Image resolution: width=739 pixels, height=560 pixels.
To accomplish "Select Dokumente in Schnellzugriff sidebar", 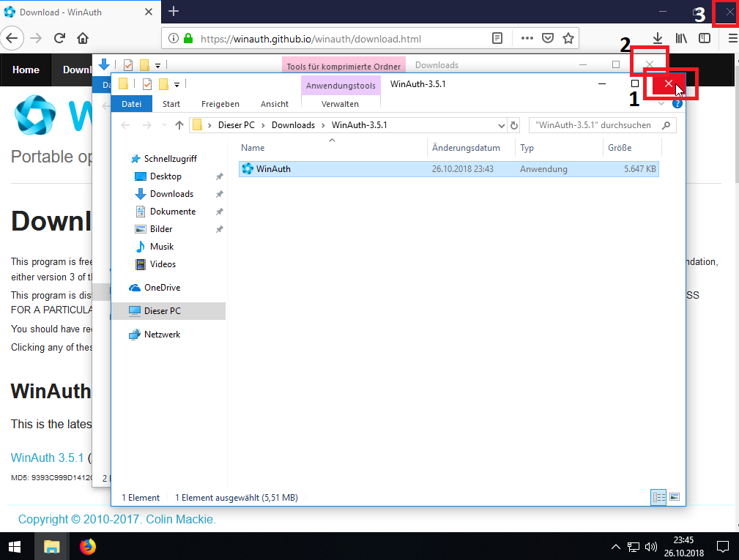I will (172, 212).
